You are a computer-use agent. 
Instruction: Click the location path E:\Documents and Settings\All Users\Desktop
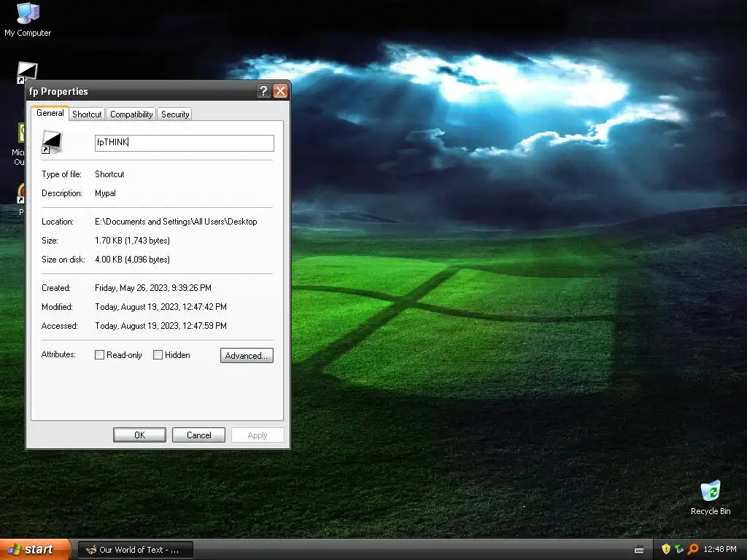[x=176, y=222]
